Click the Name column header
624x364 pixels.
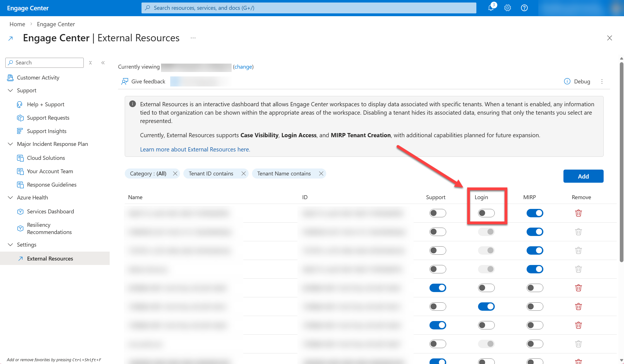coord(135,197)
